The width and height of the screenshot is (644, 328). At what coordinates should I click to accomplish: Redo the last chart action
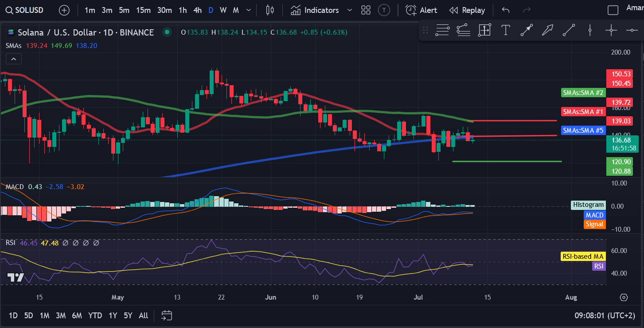527,10
